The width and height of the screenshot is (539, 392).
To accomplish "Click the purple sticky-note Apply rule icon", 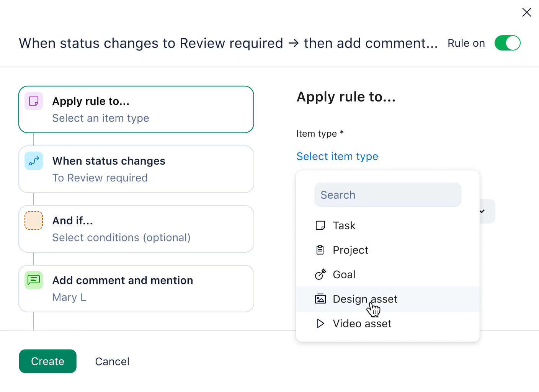I will click(34, 101).
